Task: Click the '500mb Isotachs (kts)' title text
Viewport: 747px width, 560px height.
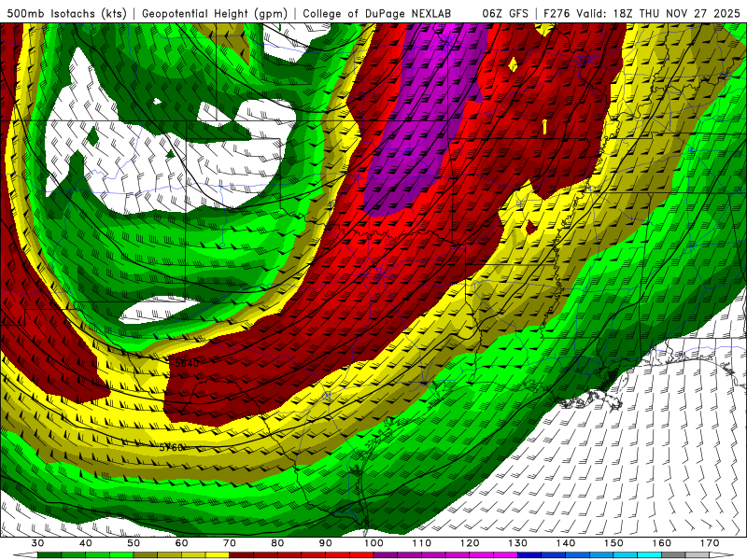Action: point(64,13)
